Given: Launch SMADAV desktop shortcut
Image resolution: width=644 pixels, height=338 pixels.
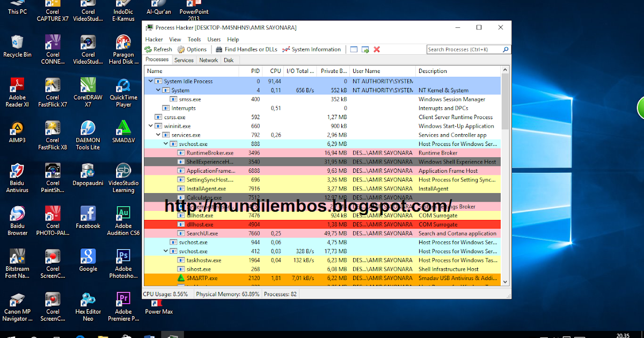Looking at the screenshot, I should pyautogui.click(x=123, y=132).
